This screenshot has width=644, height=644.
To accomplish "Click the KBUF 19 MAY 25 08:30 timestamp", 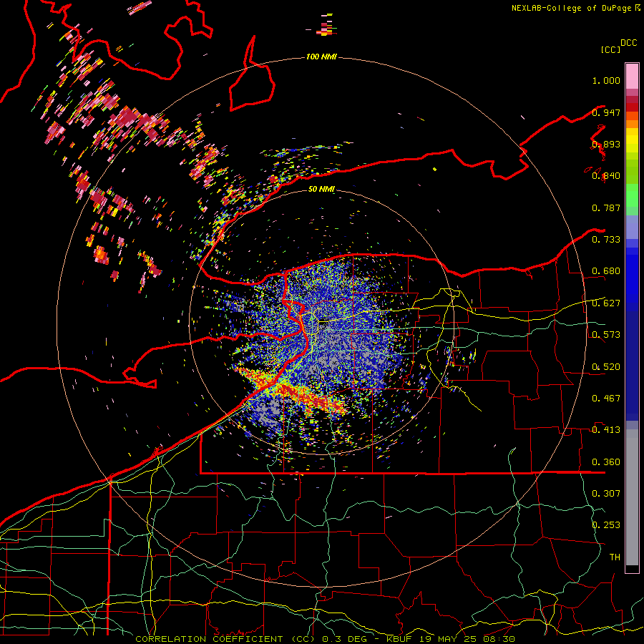I will (x=451, y=639).
